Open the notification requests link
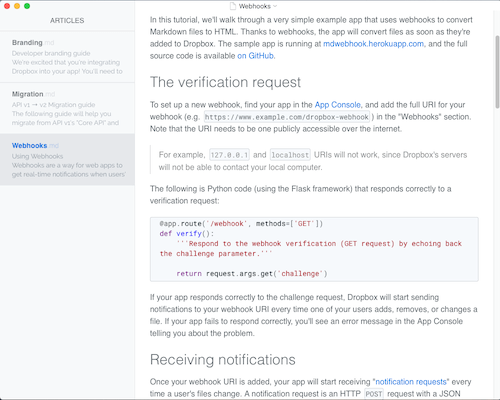This screenshot has width=500, height=400. click(x=411, y=382)
